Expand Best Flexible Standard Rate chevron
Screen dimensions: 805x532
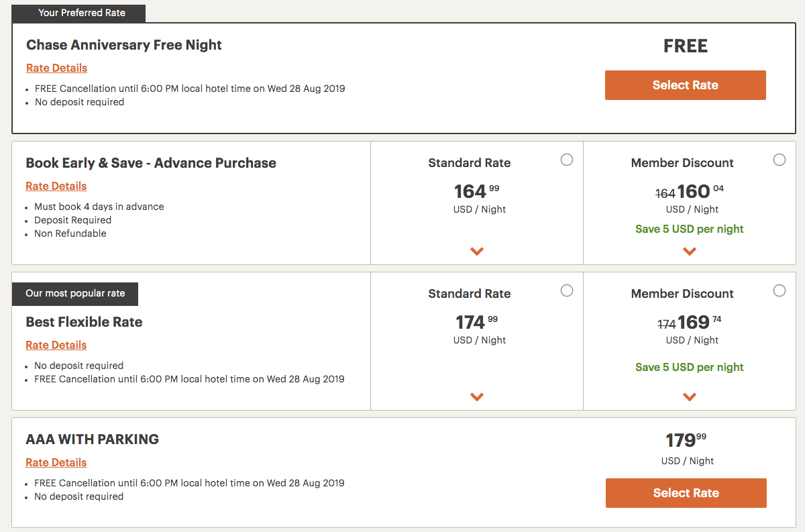477,397
